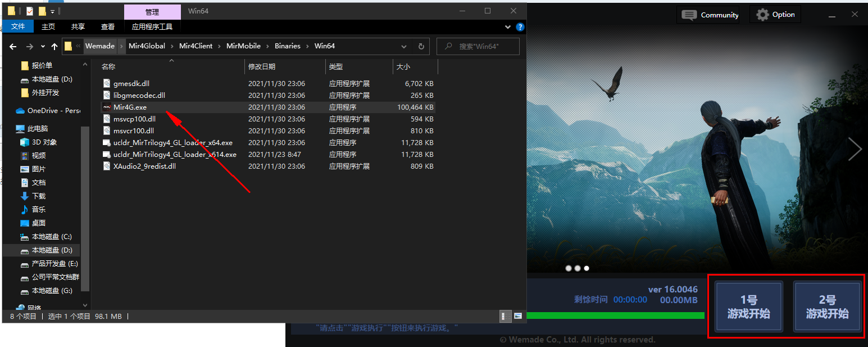Click the OneDrive cloud icon in the sidebar

pos(20,111)
